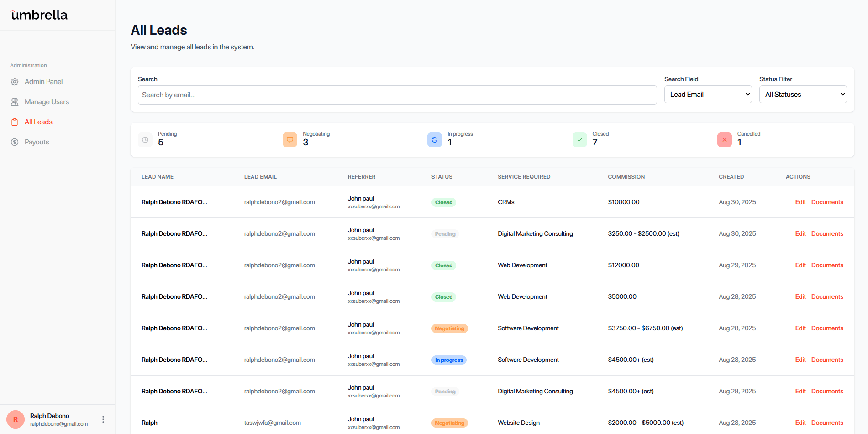The image size is (868, 434).
Task: Click the In progress sync icon
Action: [435, 140]
